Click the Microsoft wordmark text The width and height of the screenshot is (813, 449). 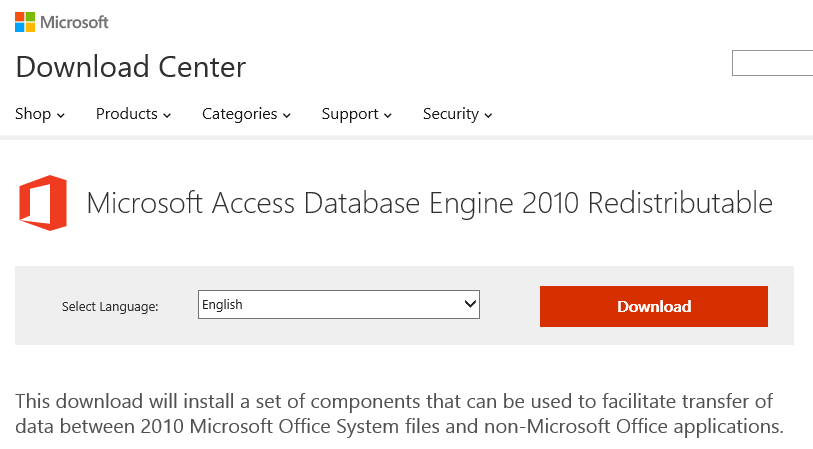coord(74,22)
